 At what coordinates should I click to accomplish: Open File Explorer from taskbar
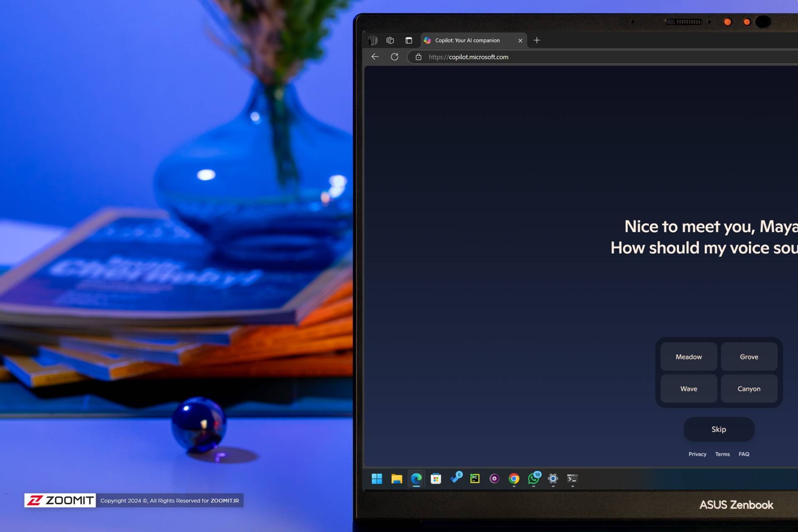pos(397,478)
